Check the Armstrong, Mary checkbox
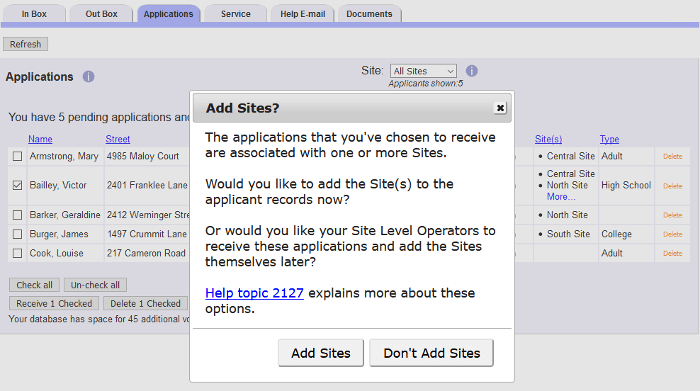This screenshot has height=391, width=700. coord(17,156)
